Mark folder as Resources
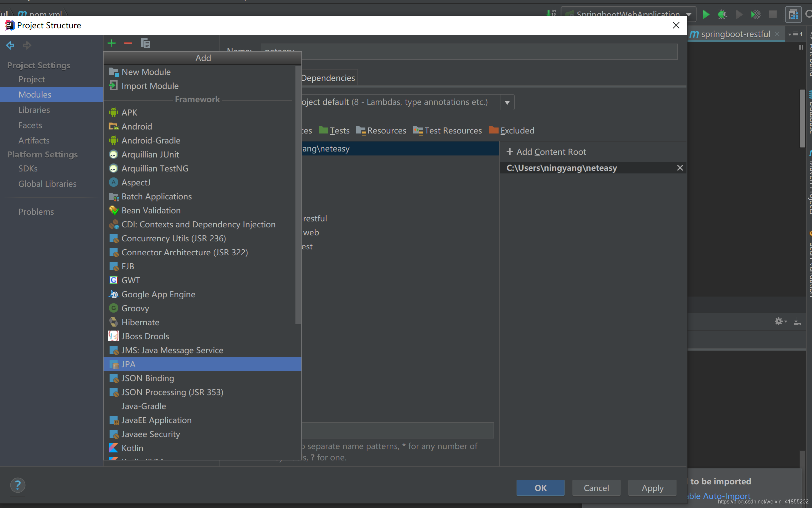 coord(381,130)
